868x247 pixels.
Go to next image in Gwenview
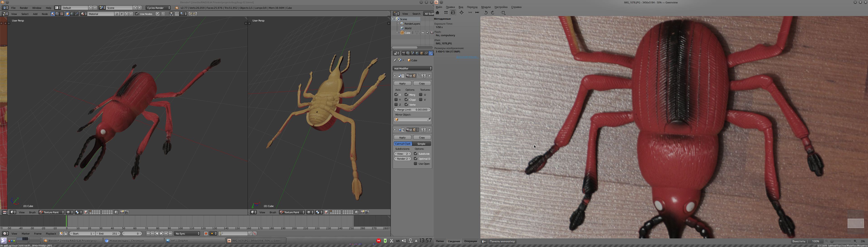pos(477,13)
